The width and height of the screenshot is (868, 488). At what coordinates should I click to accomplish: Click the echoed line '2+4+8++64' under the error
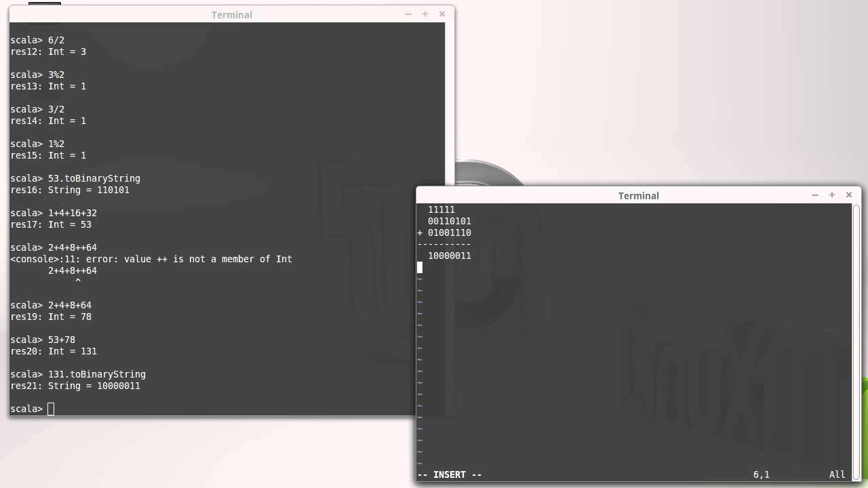[x=73, y=270]
